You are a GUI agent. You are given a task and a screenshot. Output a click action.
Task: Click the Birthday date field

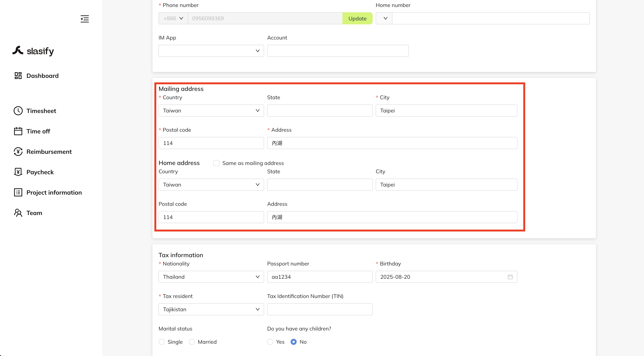click(446, 277)
